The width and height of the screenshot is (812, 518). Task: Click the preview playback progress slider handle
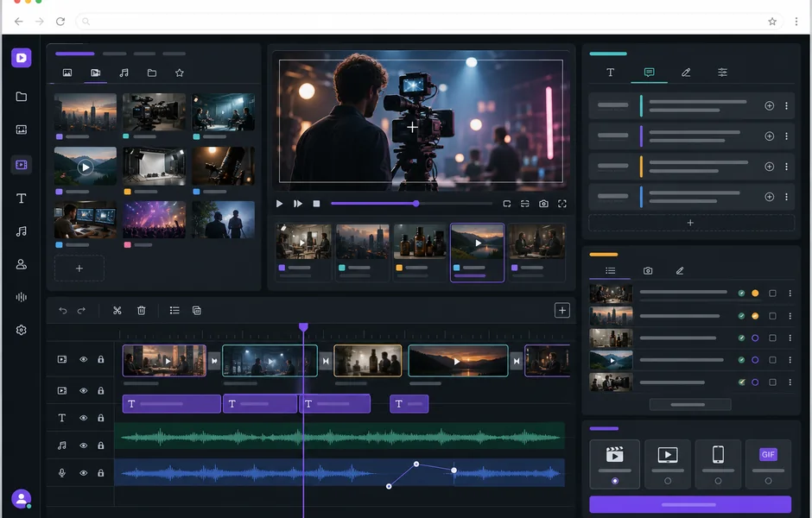(416, 204)
